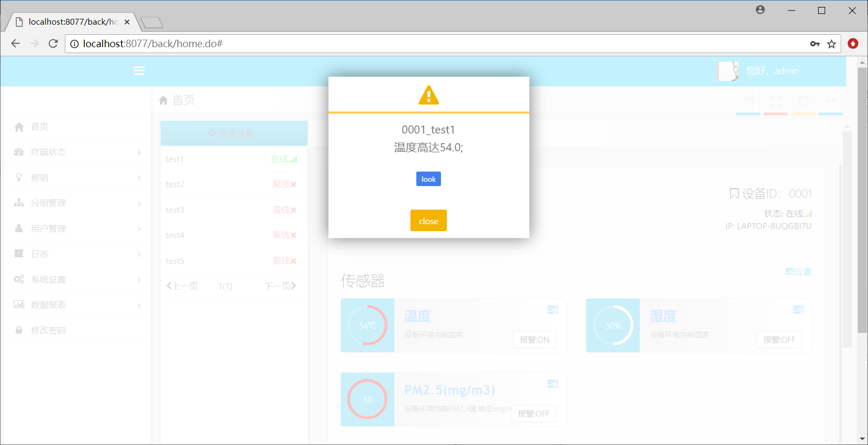Select device test3 in the list
The image size is (868, 445).
234,210
